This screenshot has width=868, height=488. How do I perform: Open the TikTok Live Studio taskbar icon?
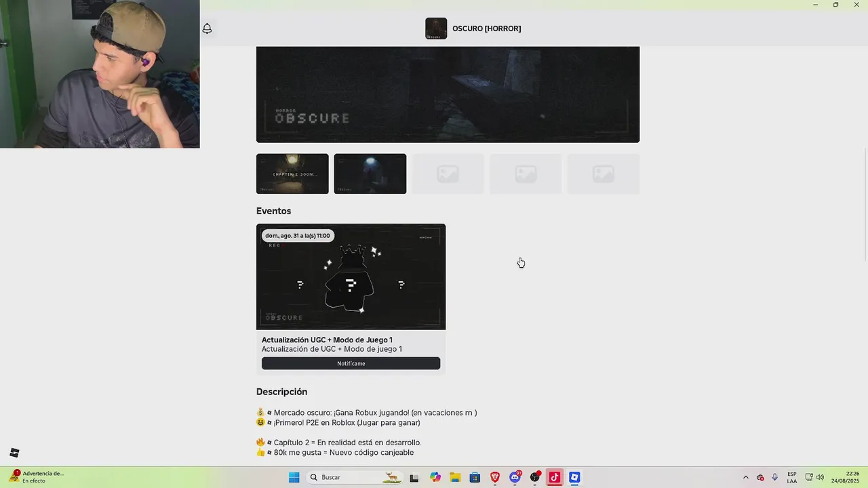[x=555, y=477]
